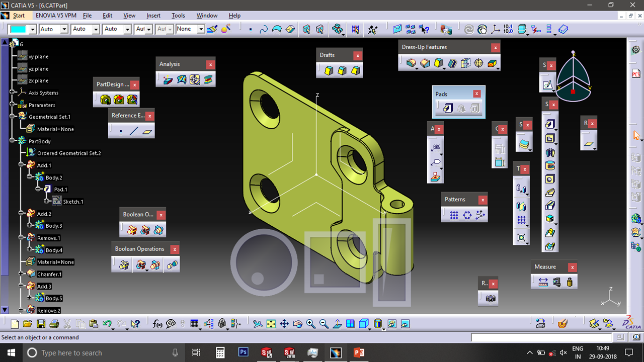Screen dimensions: 644x362
Task: Open the Insert menu
Action: tap(153, 16)
